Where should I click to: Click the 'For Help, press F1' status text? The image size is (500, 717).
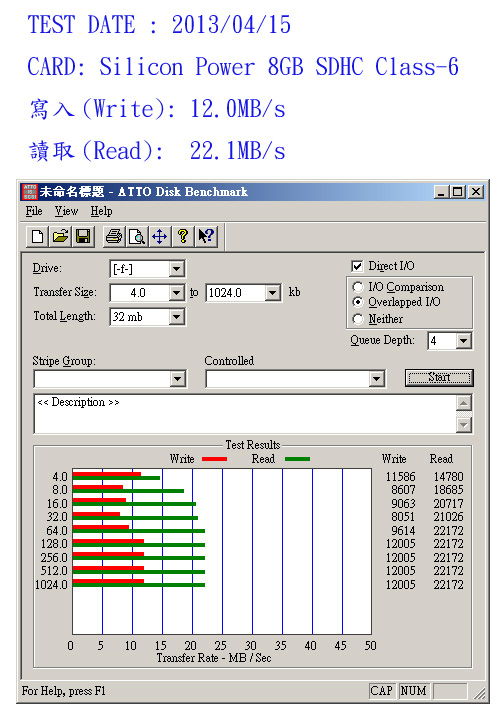click(64, 691)
